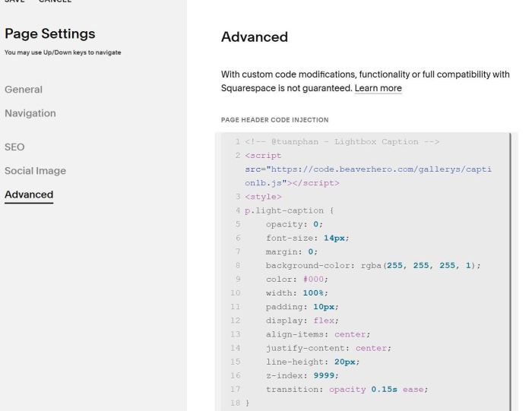The width and height of the screenshot is (532, 411).
Task: Click the color: #000 line
Action: click(295, 279)
